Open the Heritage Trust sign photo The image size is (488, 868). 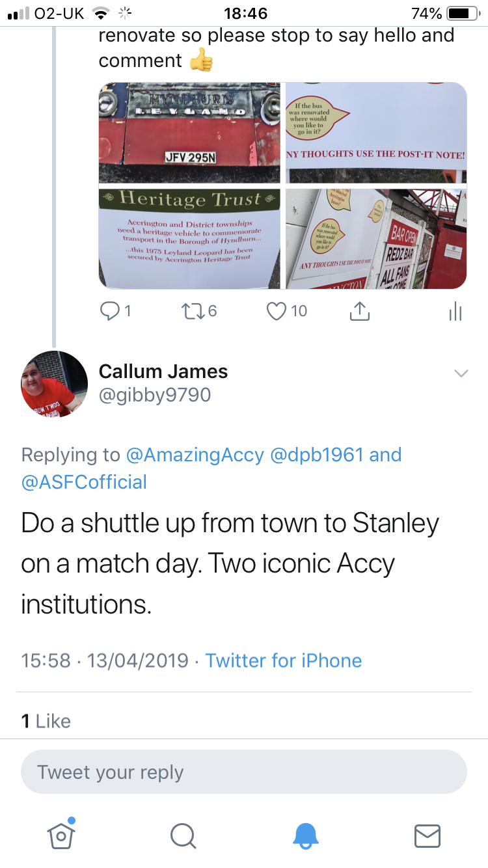190,238
